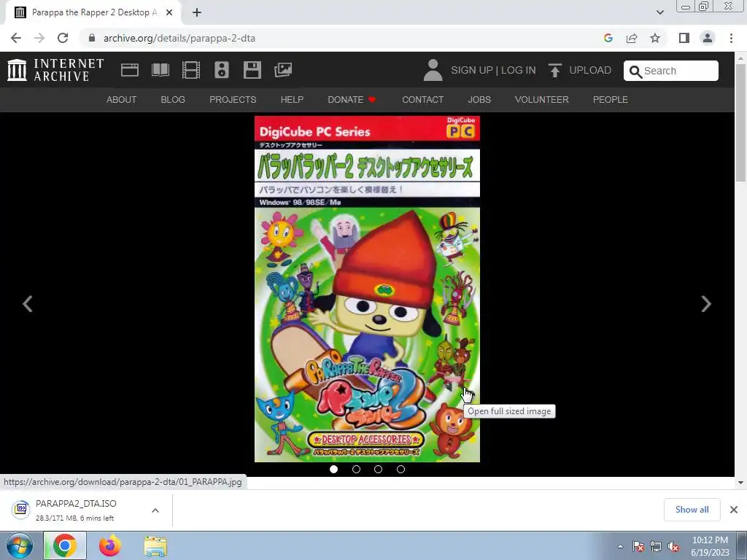Open the VOLUNTEER link

[542, 99]
